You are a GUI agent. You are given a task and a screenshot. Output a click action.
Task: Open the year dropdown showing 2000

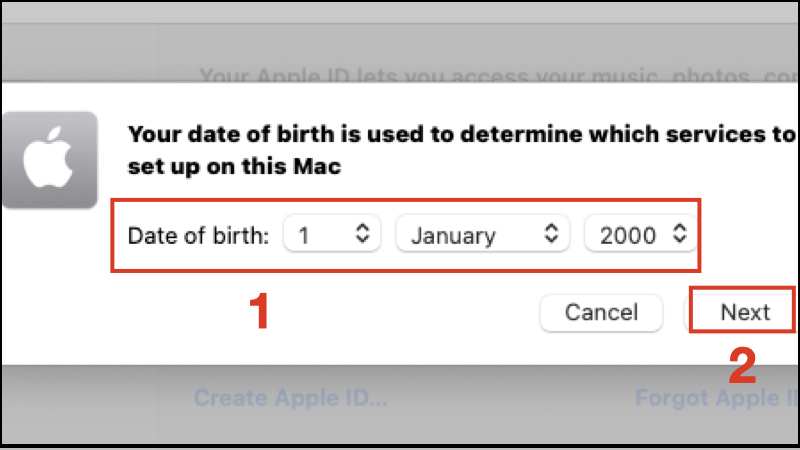638,235
